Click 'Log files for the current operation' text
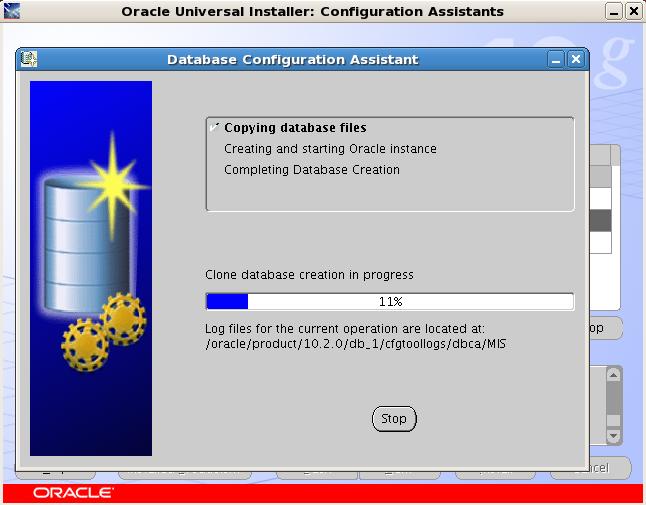 tap(345, 329)
